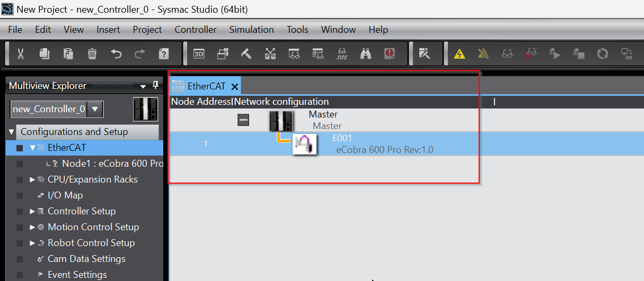Select Event Settings item
Image resolution: width=644 pixels, height=281 pixels.
(x=77, y=275)
